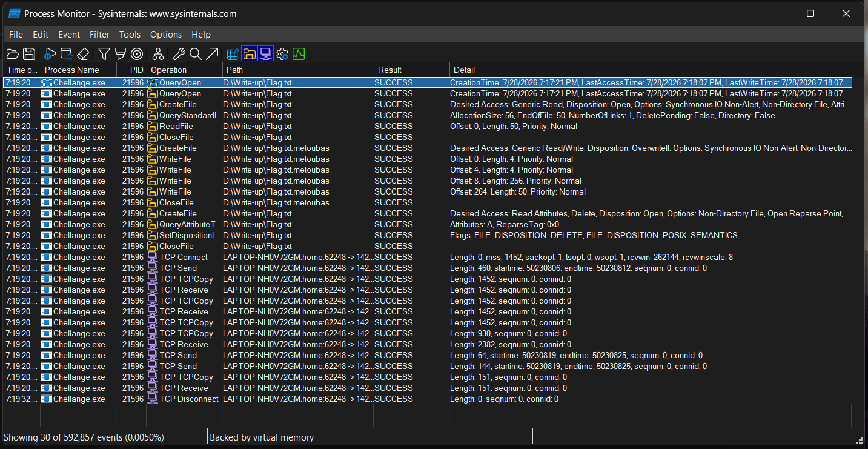Click the WriteFile row with Offset 4, Length 4

tap(428, 170)
